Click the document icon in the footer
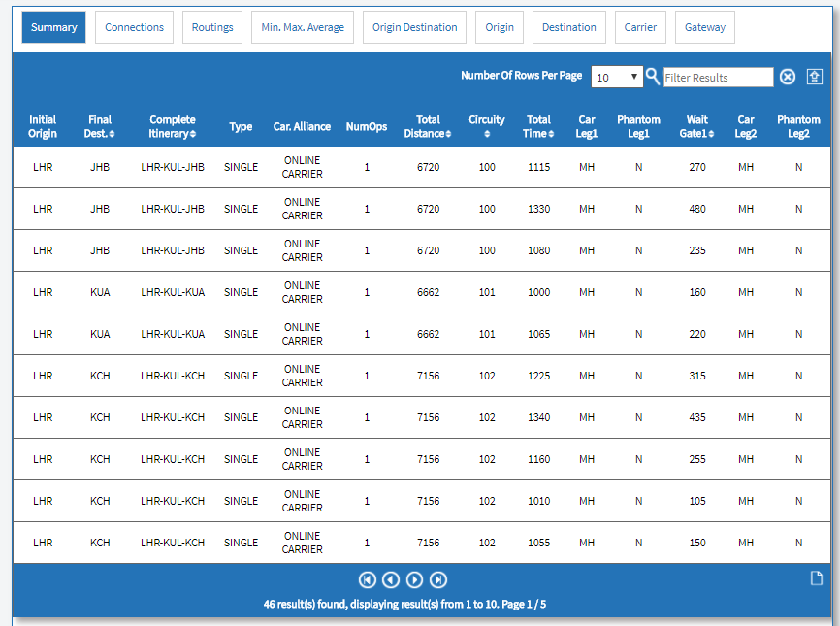The height and width of the screenshot is (626, 840). [816, 578]
